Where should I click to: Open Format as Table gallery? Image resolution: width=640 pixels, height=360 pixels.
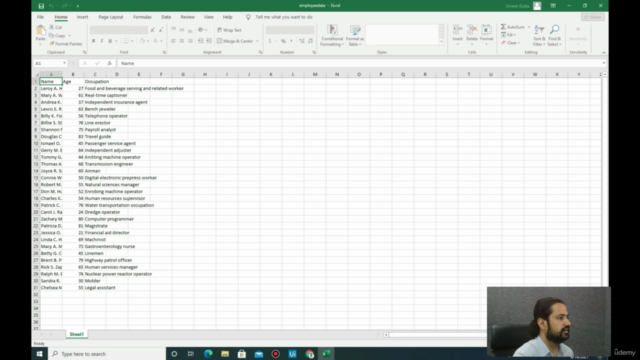(355, 35)
